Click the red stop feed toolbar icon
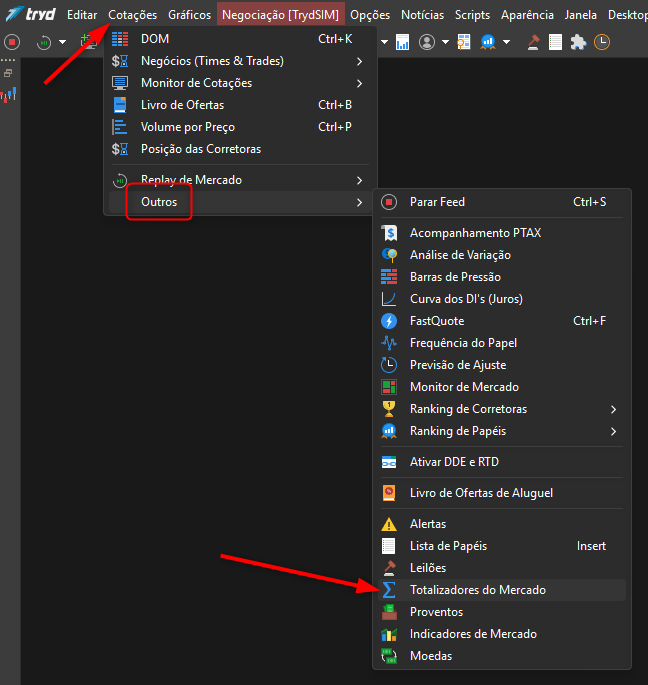648x685 pixels. click(12, 42)
